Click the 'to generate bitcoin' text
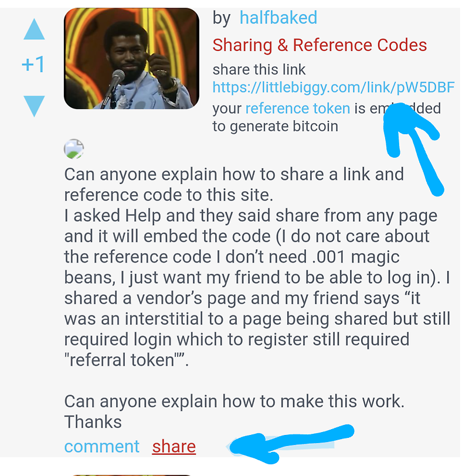The image size is (469, 476). pos(275,126)
